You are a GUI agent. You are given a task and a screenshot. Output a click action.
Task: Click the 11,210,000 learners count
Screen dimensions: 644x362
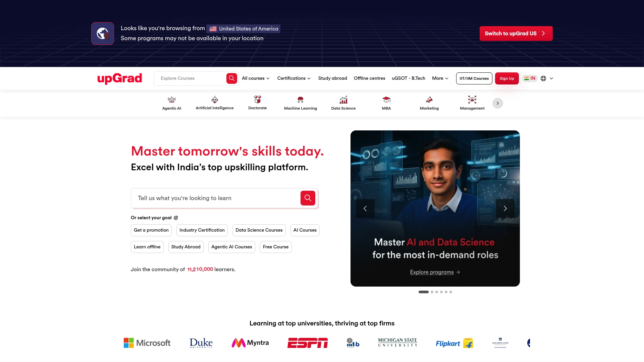click(200, 269)
